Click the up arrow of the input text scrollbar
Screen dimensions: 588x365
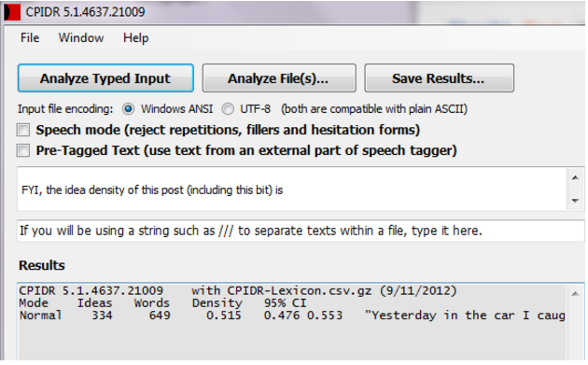575,177
